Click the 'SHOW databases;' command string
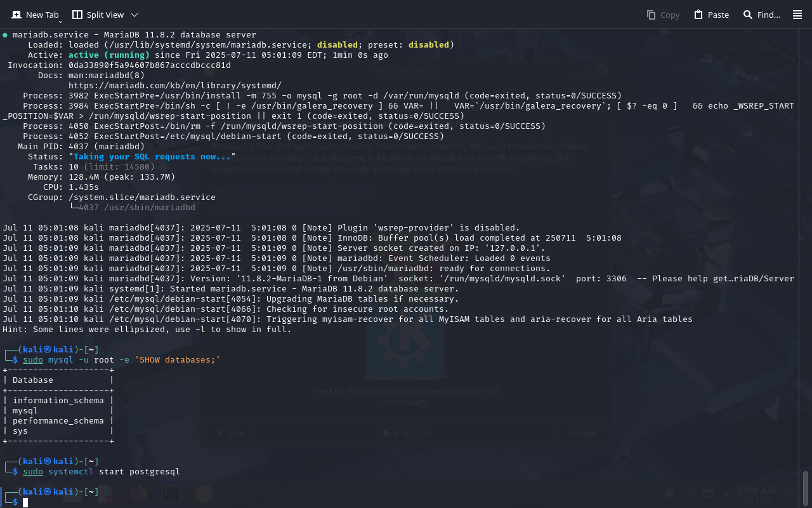 tap(178, 360)
